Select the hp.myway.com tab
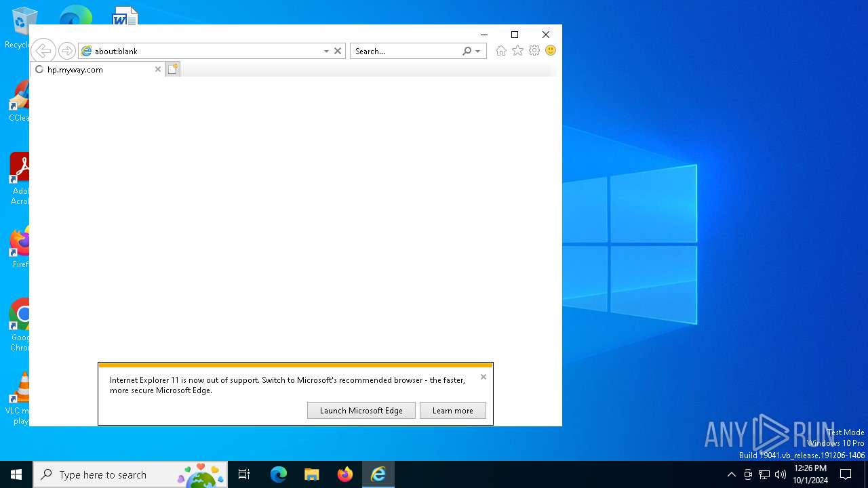Screen dimensions: 868x488 (98, 69)
